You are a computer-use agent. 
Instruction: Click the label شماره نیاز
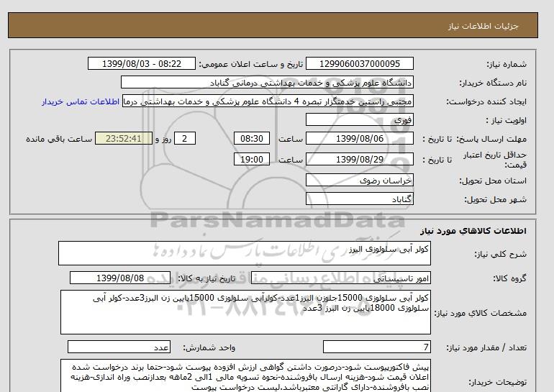[x=507, y=64]
